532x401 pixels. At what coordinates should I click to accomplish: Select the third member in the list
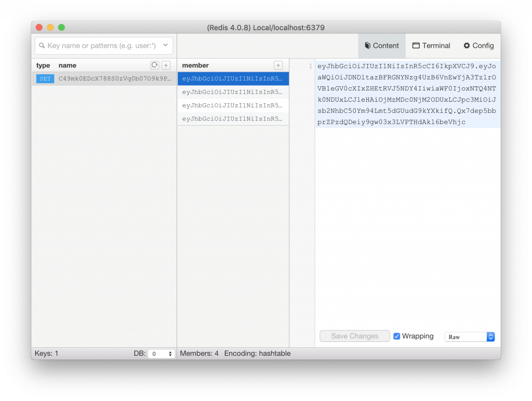coord(233,105)
